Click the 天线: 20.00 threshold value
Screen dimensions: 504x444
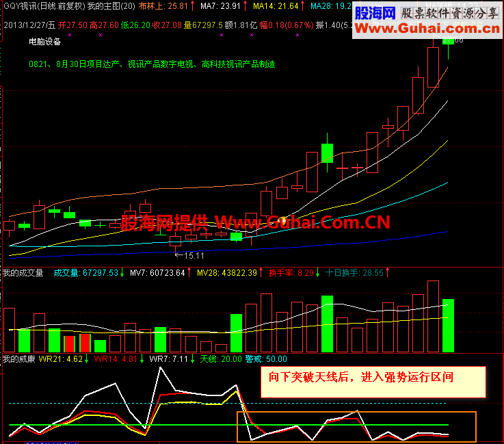click(221, 359)
